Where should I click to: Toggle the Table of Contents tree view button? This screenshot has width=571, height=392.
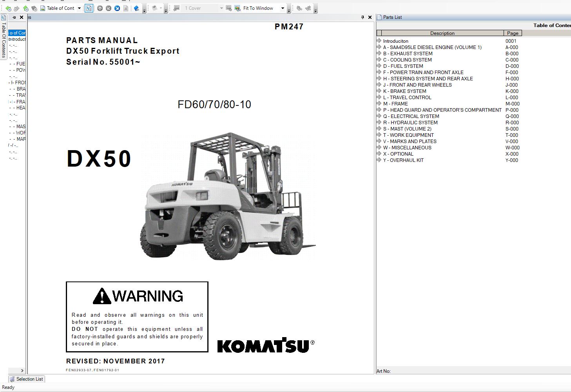(89, 8)
